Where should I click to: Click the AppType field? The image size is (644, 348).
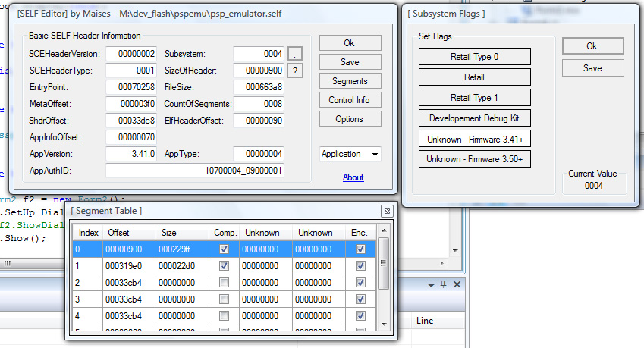pos(259,154)
